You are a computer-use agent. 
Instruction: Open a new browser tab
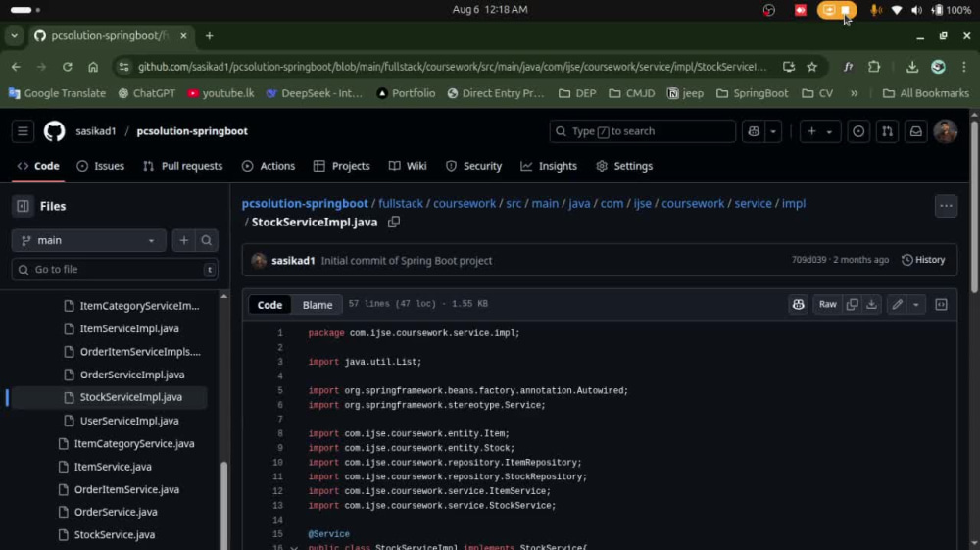pyautogui.click(x=210, y=36)
